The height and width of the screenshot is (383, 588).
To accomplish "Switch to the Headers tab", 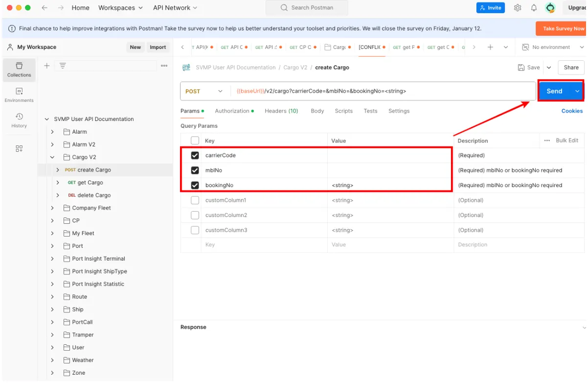I will [281, 111].
